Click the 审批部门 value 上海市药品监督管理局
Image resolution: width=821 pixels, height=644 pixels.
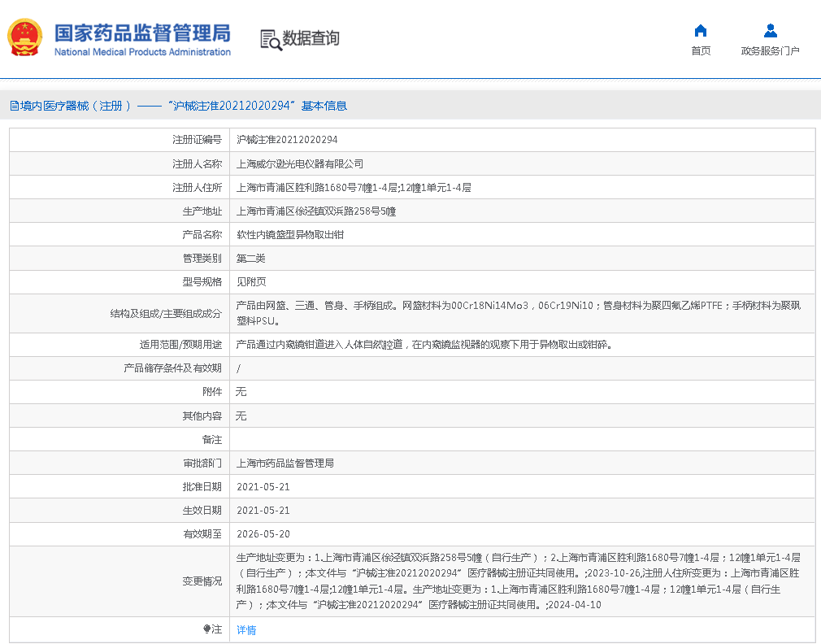[285, 463]
